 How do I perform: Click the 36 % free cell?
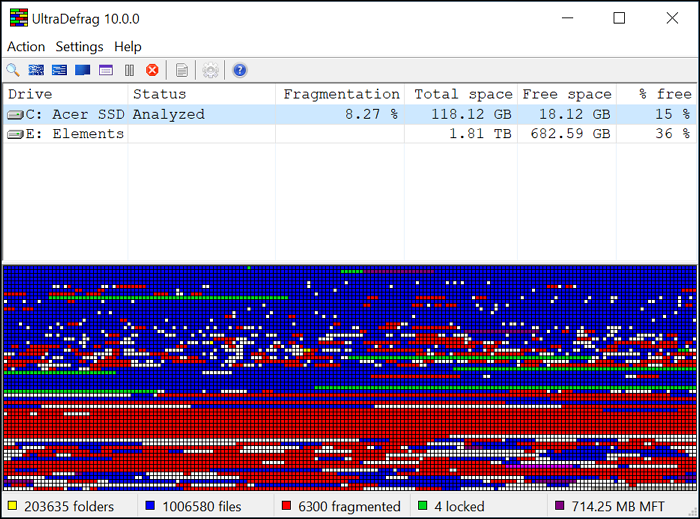[672, 133]
